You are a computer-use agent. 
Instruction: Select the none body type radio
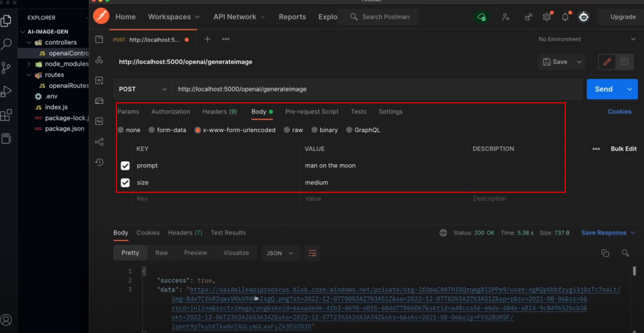120,130
